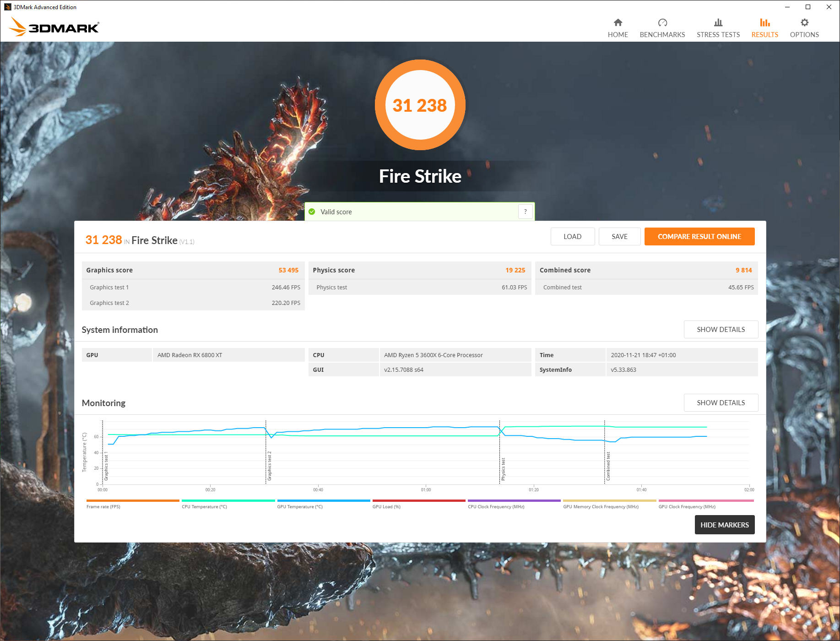The height and width of the screenshot is (641, 840).
Task: Expand Monitoring with SHOW DETAILS
Action: pyautogui.click(x=721, y=403)
